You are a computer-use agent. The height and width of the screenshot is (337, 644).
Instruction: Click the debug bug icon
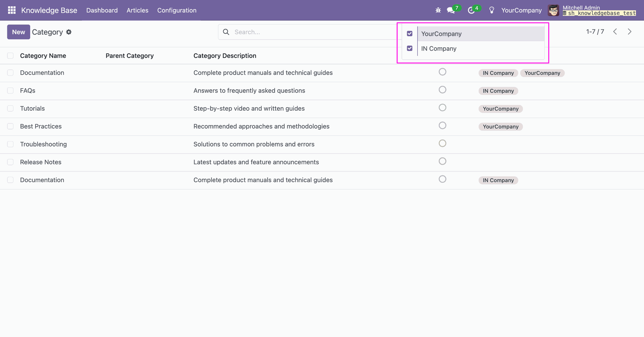coord(438,10)
